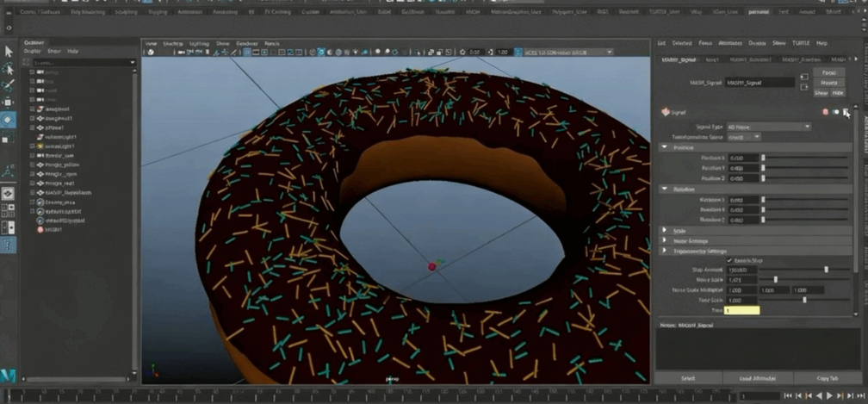Click the Step Amount slider handle

point(827,270)
